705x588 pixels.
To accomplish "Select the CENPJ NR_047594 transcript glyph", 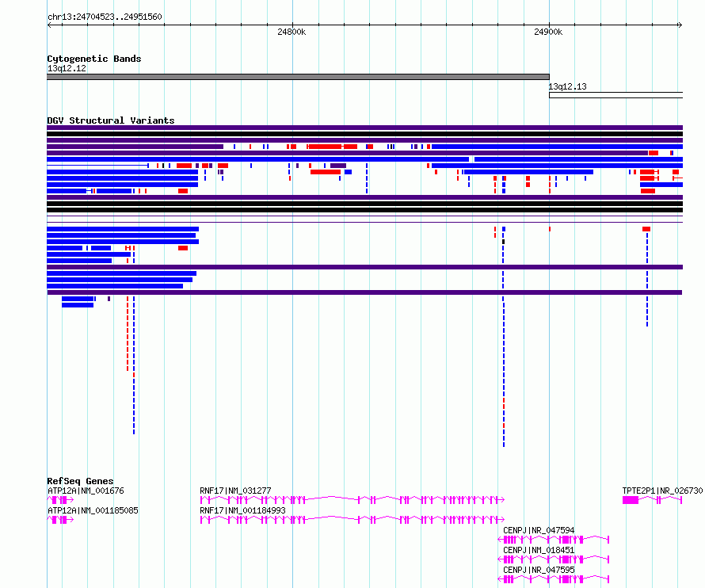I will coord(554,540).
